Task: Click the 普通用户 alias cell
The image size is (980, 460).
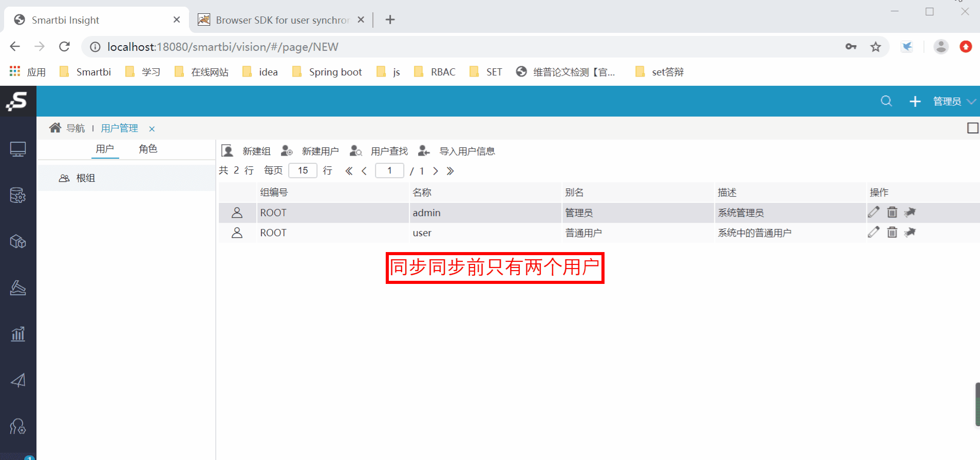Action: [637, 233]
